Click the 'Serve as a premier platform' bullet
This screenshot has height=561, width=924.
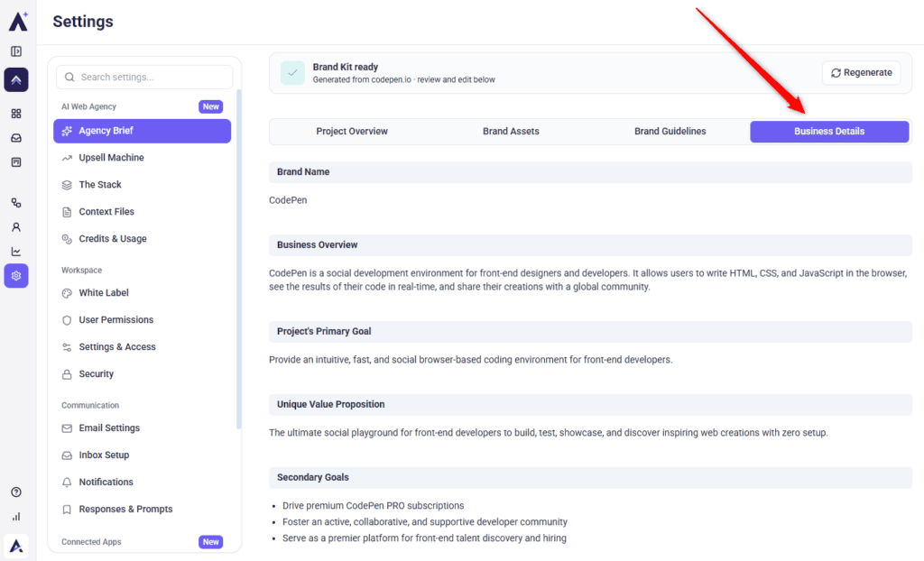tap(424, 538)
